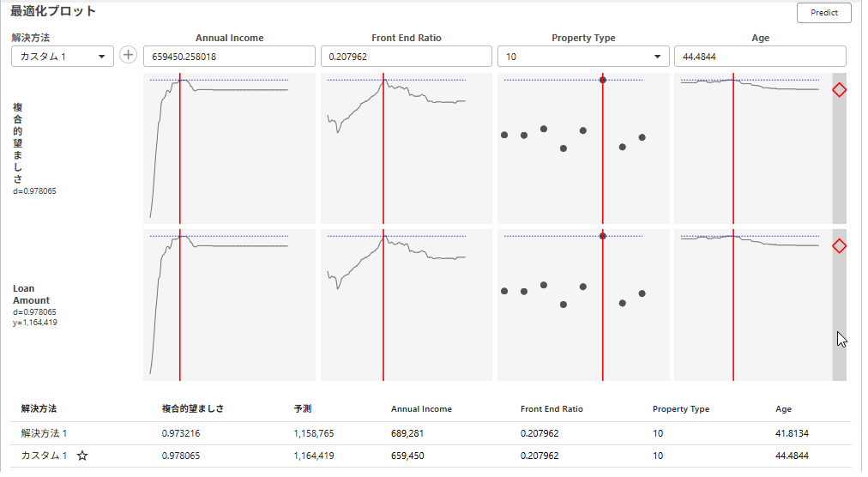Click the top selected point in the Property Type desirability plot

(x=603, y=80)
